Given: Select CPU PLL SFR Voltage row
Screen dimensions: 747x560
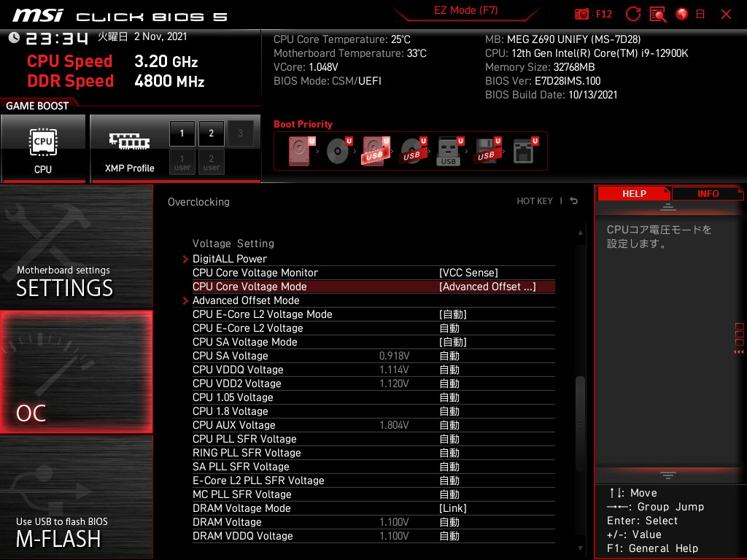Looking at the screenshot, I should pyautogui.click(x=373, y=438).
